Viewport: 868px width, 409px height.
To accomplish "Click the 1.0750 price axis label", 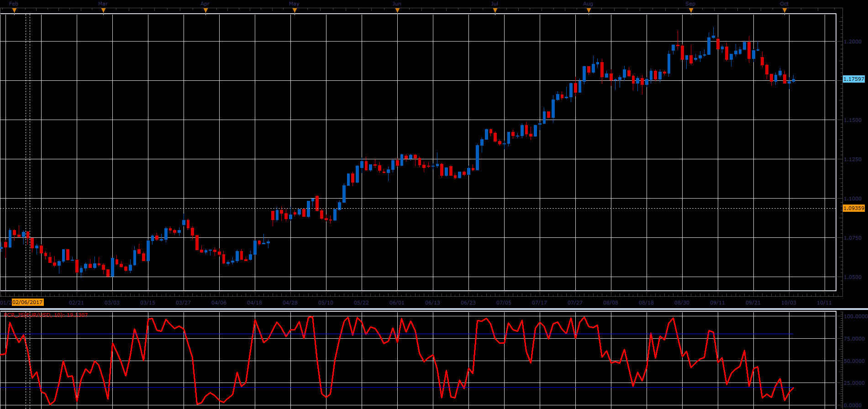I will coord(852,238).
